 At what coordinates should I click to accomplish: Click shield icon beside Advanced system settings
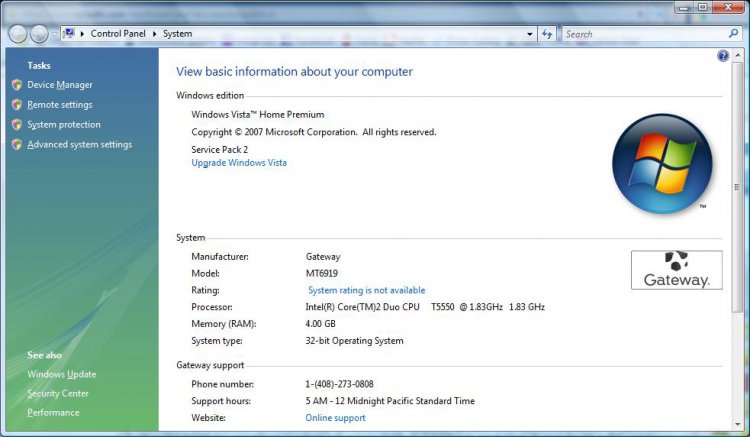(17, 144)
